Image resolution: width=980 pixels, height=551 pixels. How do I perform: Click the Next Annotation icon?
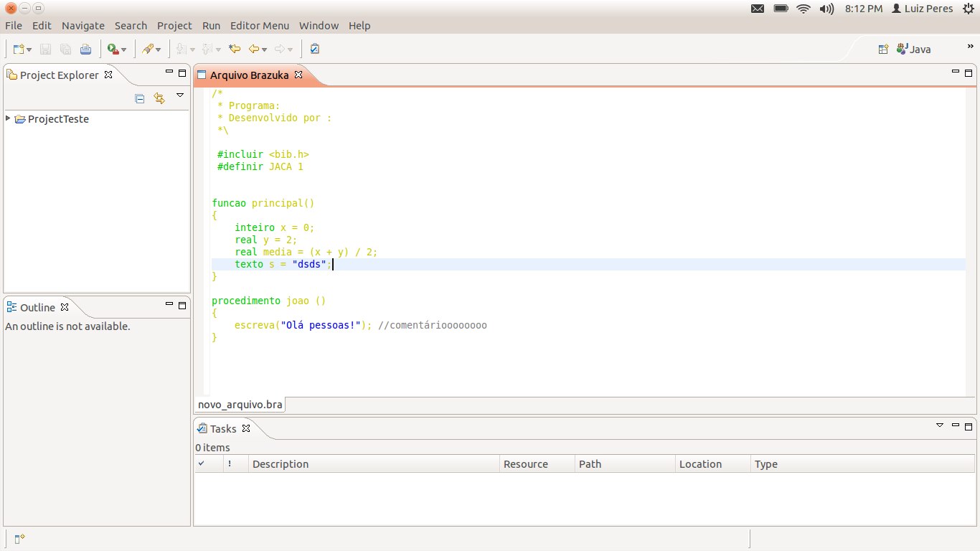coord(182,50)
